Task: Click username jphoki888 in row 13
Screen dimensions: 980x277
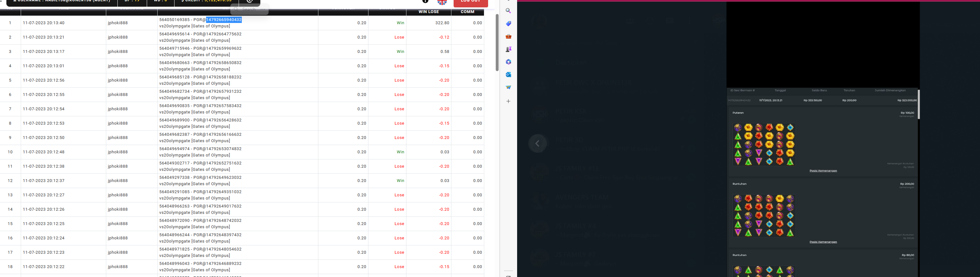Action: pos(117,195)
